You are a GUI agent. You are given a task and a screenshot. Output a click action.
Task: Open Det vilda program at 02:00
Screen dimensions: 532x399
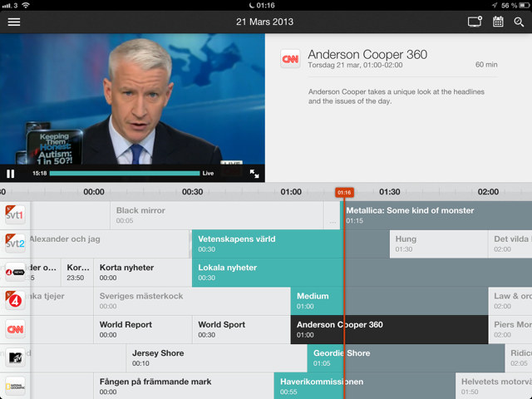[x=510, y=244]
